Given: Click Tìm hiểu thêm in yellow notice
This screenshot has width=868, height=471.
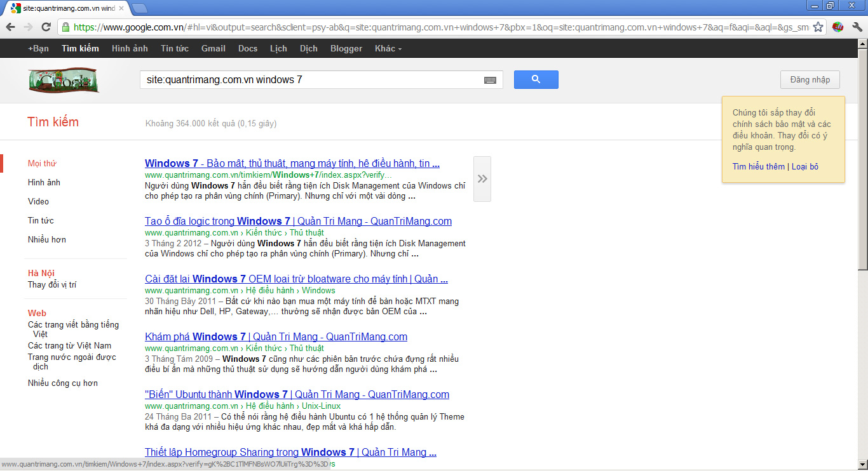Looking at the screenshot, I should point(759,166).
